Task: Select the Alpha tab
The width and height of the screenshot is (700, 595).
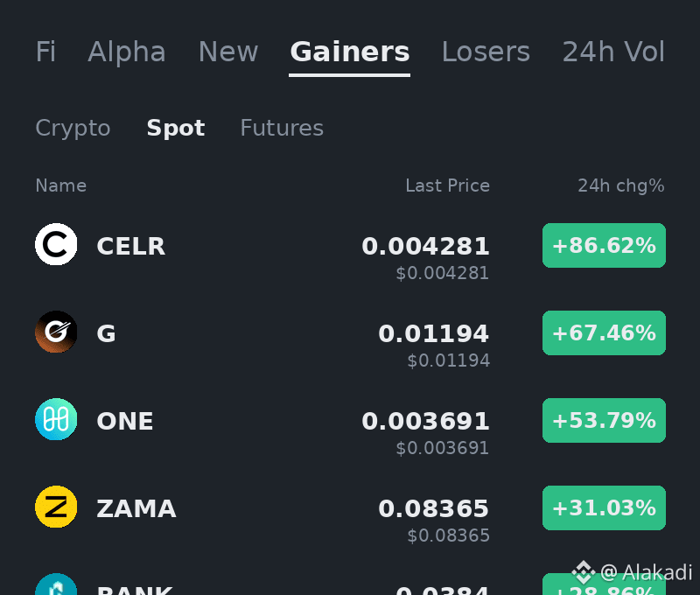Action: point(127,52)
